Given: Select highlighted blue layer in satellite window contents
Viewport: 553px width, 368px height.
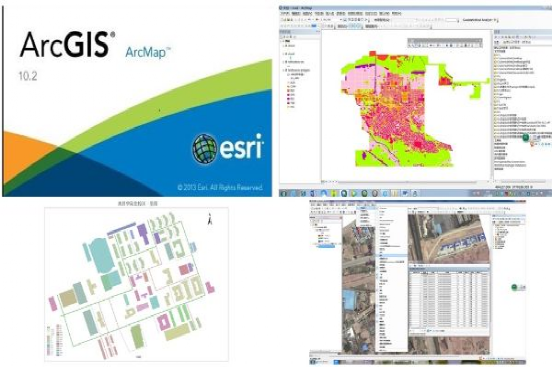Looking at the screenshot, I should pyautogui.click(x=325, y=246).
